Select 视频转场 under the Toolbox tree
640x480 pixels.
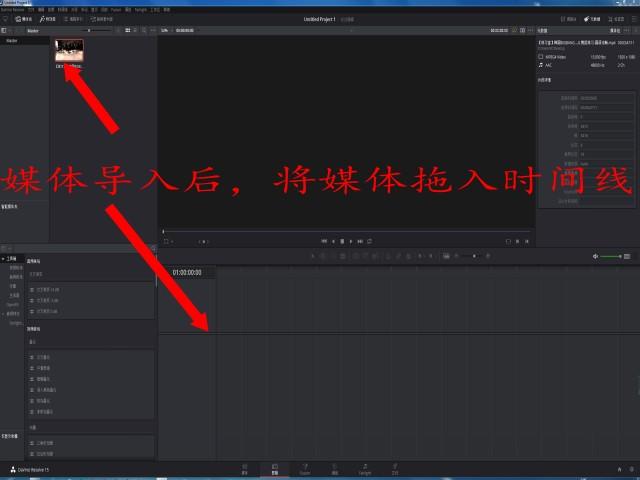tap(16, 268)
